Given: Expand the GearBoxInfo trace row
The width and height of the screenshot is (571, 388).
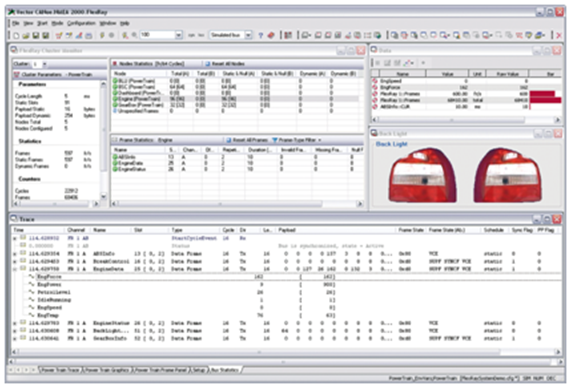Looking at the screenshot, I should coord(15,338).
